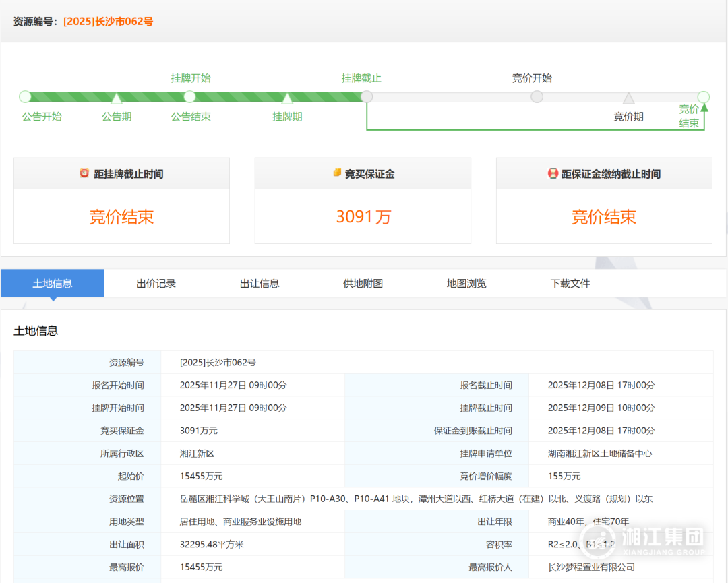Click the 竞价结束 end node on timeline
728x583 pixels.
click(x=703, y=96)
